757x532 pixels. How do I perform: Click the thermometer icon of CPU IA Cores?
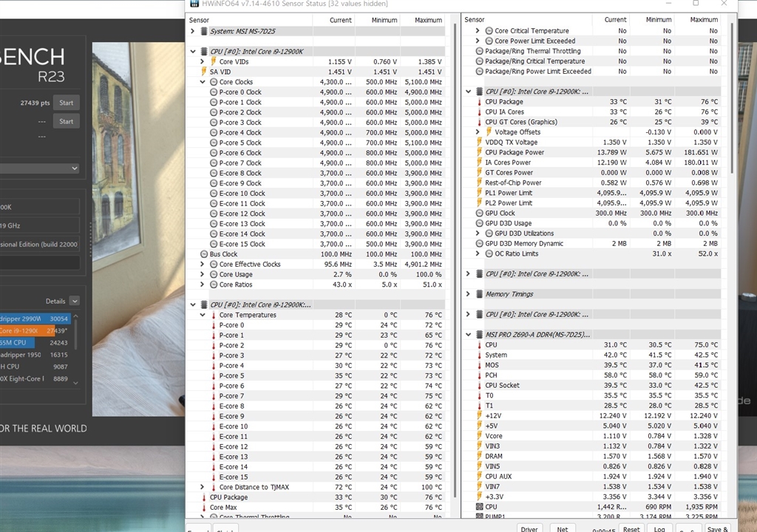pyautogui.click(x=479, y=112)
